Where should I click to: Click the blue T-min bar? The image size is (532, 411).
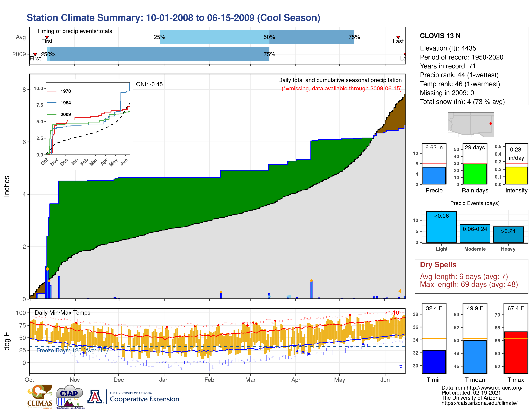(434, 362)
